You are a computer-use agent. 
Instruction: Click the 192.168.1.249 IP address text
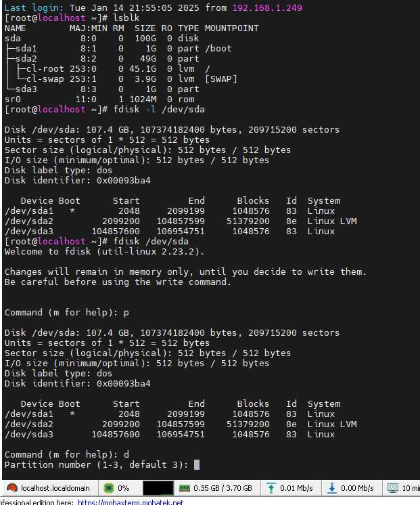point(267,7)
